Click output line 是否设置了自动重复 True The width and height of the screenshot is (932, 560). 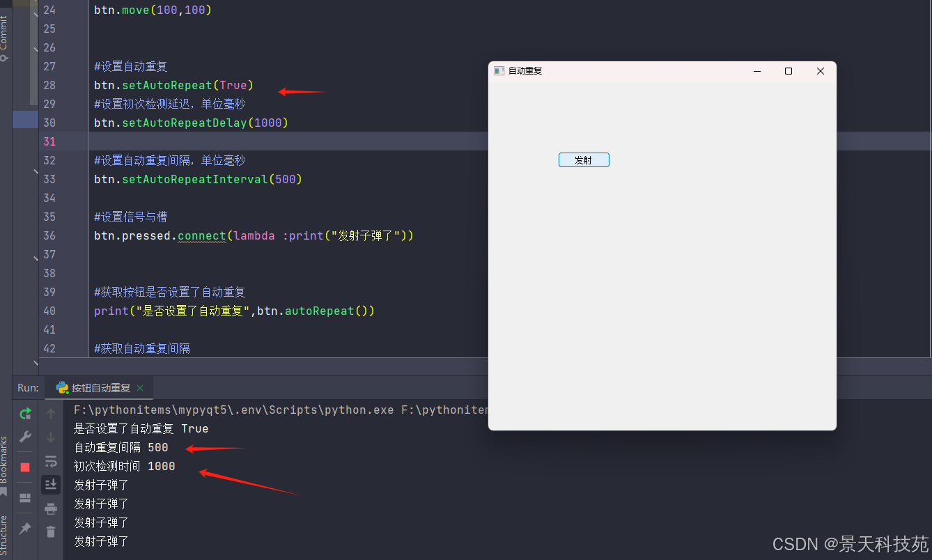coord(141,428)
